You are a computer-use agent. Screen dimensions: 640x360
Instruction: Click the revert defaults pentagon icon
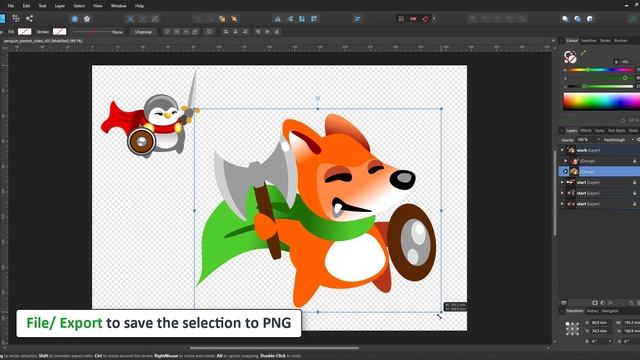[87, 19]
